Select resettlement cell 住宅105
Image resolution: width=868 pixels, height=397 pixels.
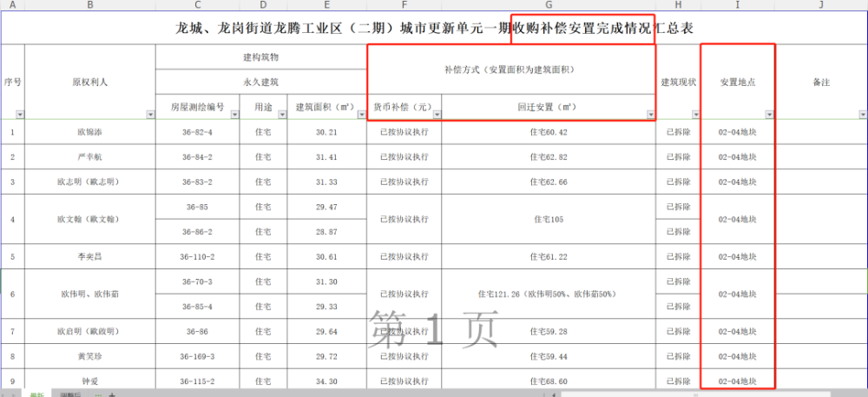pos(549,219)
